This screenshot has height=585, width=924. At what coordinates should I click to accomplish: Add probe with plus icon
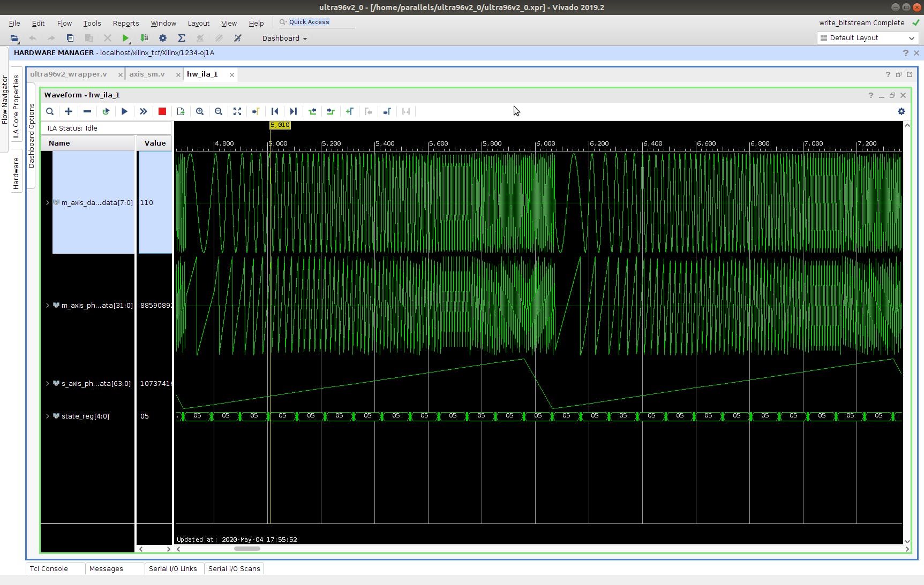[x=69, y=111]
